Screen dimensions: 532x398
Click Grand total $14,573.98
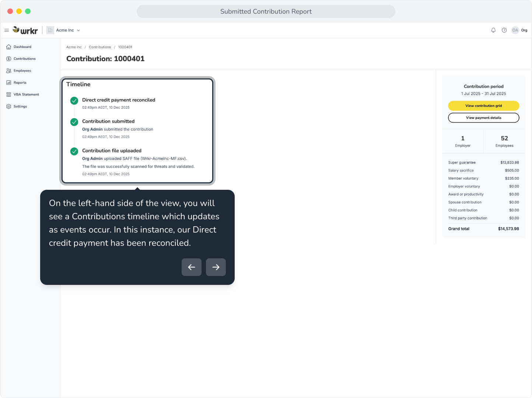508,229
